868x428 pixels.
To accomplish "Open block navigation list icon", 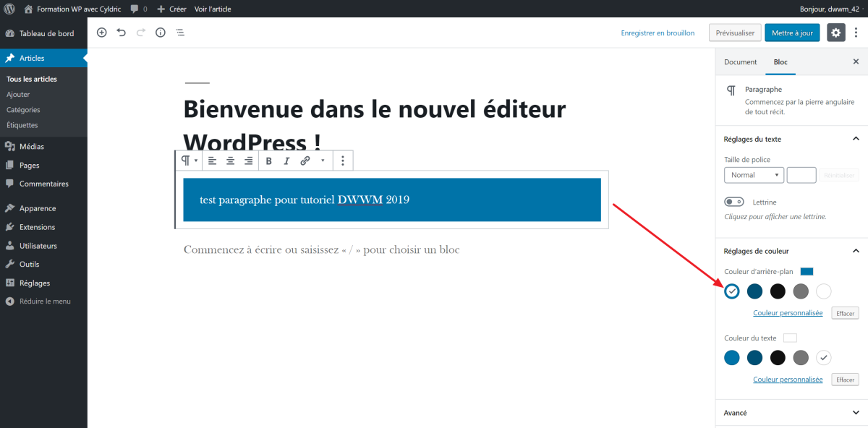I will click(x=180, y=33).
